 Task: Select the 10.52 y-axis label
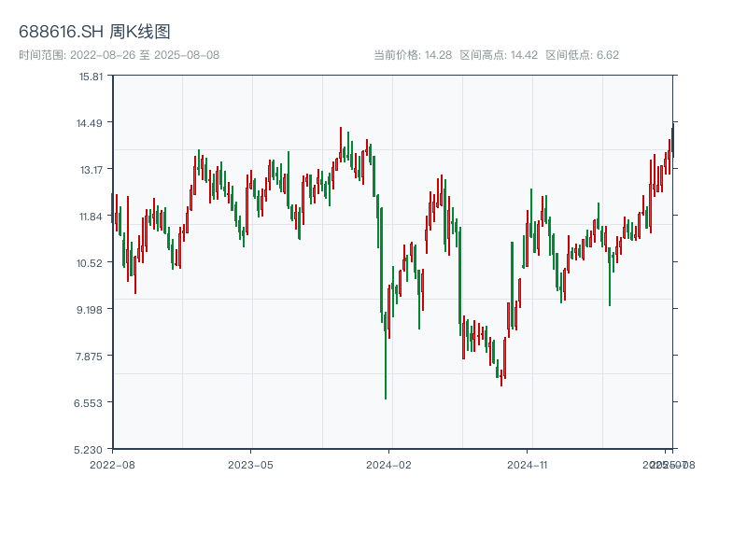(x=91, y=263)
